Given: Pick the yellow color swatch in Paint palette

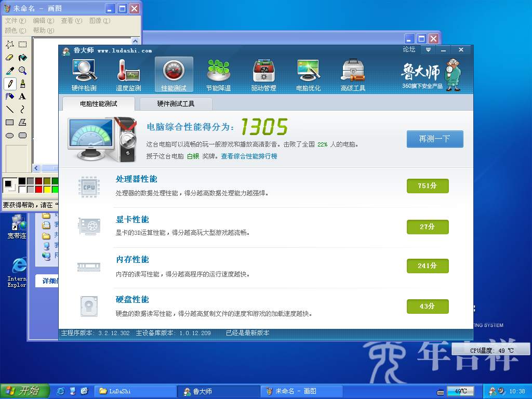Looking at the screenshot, I should pos(47,189).
